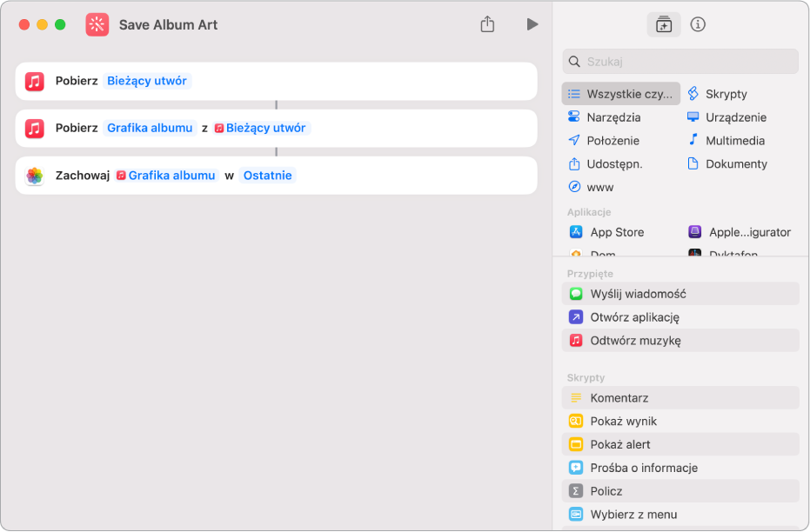Click the Save Album Art shortcut icon
This screenshot has height=532, width=810.
[x=97, y=24]
